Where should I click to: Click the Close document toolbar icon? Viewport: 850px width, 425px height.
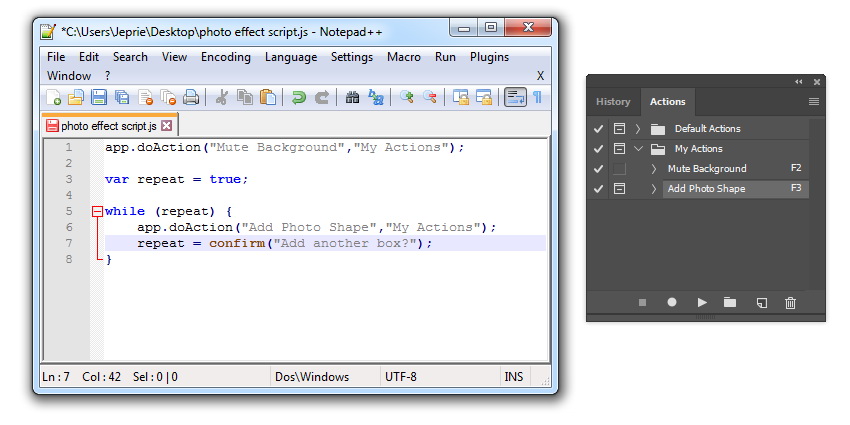[x=145, y=98]
